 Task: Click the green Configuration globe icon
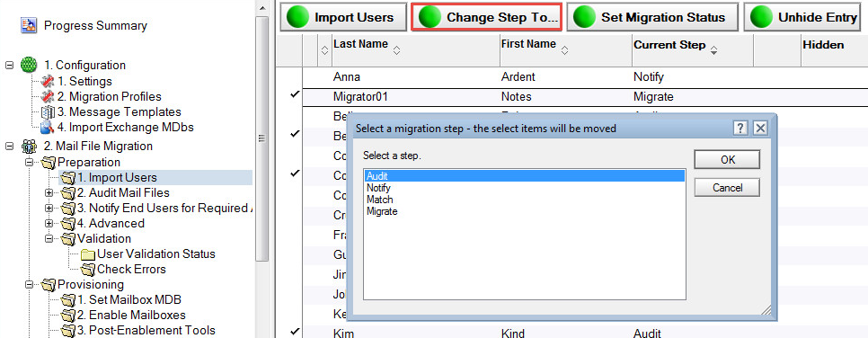click(x=28, y=65)
